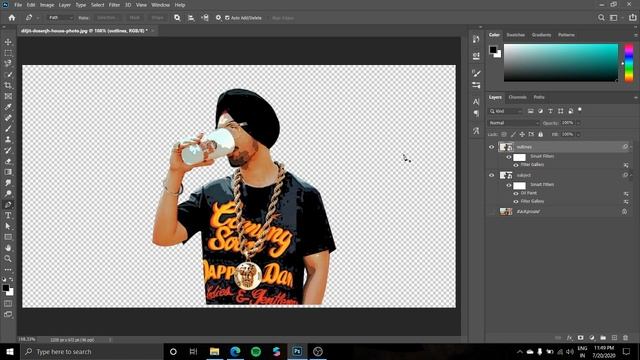This screenshot has width=640, height=360.
Task: Select the Brush tool
Action: click(x=8, y=129)
